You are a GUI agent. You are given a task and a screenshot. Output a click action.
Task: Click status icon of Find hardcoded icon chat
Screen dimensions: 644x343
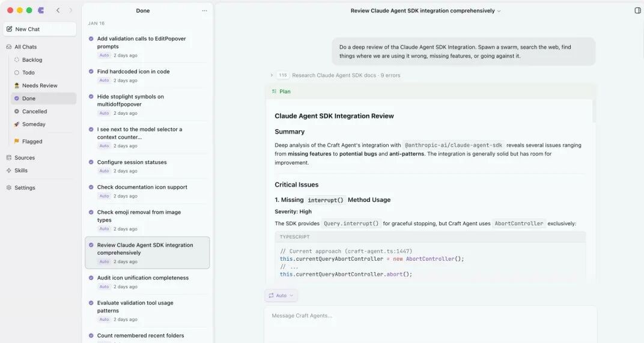point(91,71)
